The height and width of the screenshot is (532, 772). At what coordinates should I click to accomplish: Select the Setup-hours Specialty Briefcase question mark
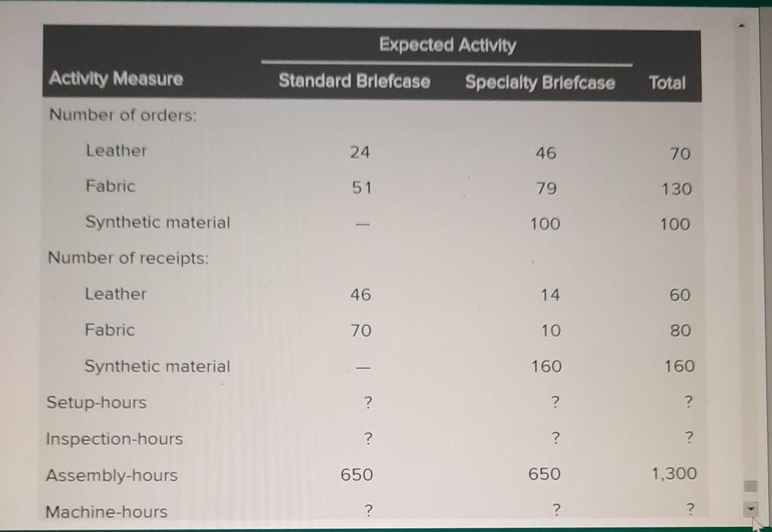(x=555, y=401)
